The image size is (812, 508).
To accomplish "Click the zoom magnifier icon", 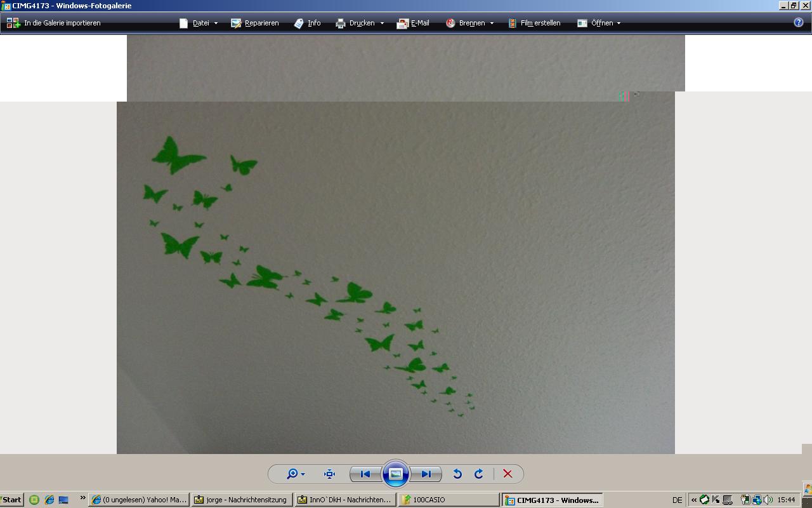I will pos(292,474).
